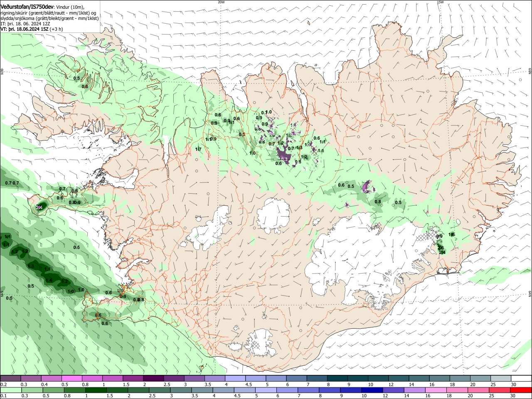Click the '20W' longitude label

pos(221,2)
